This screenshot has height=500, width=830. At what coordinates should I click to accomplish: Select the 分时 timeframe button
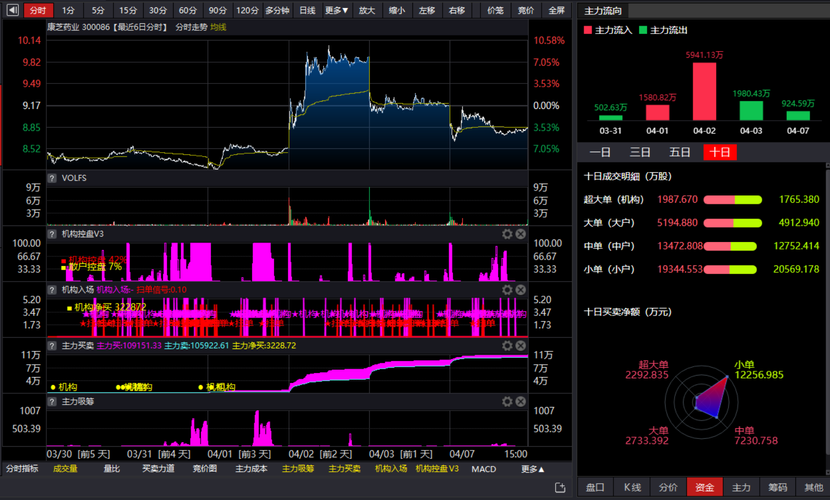(x=38, y=10)
